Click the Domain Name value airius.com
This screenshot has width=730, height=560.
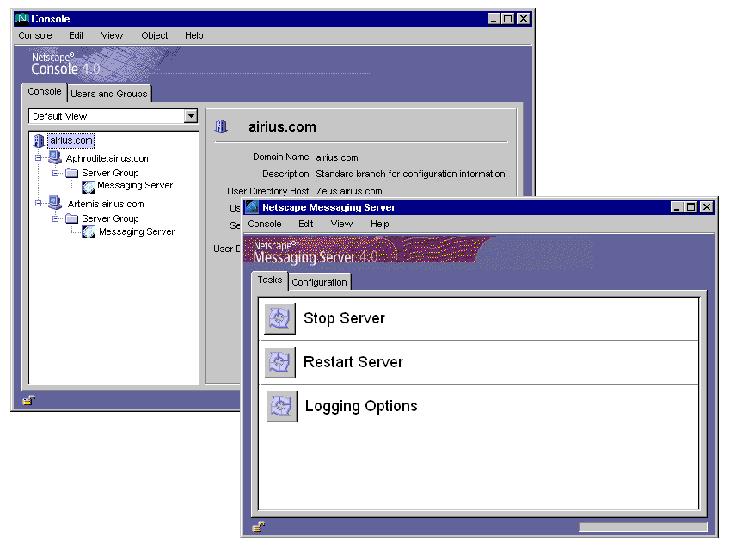tap(337, 157)
